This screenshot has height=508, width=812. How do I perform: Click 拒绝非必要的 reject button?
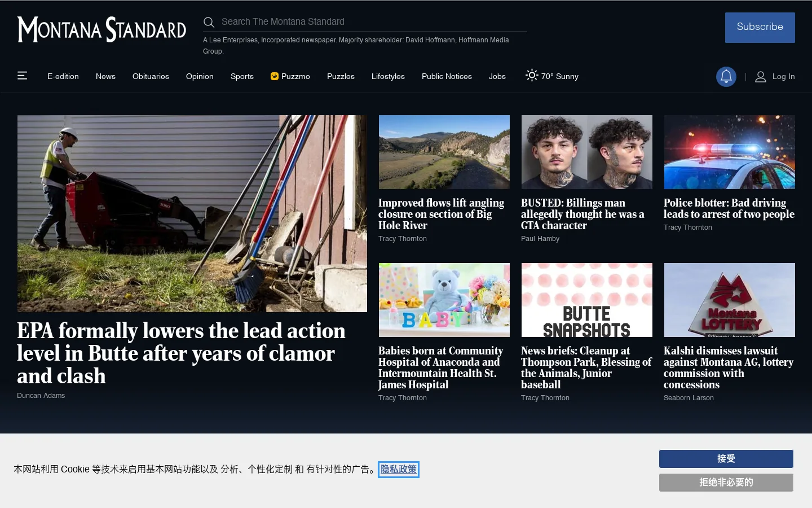point(726,483)
